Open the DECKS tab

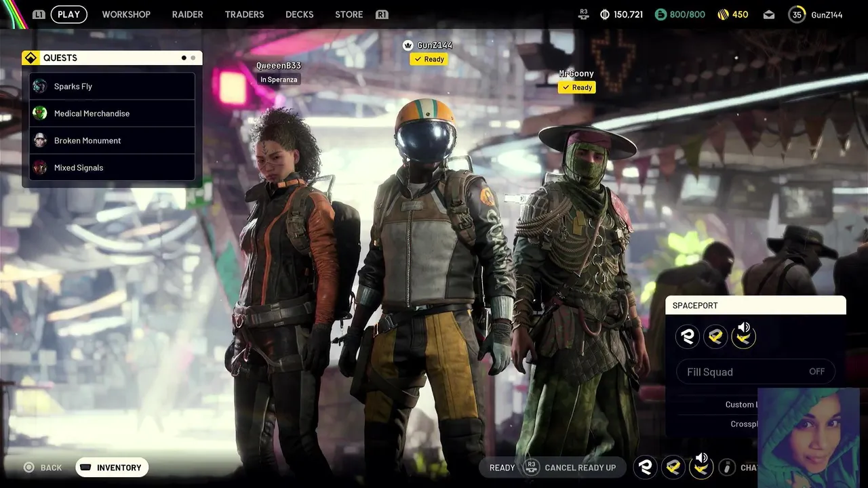coord(300,14)
